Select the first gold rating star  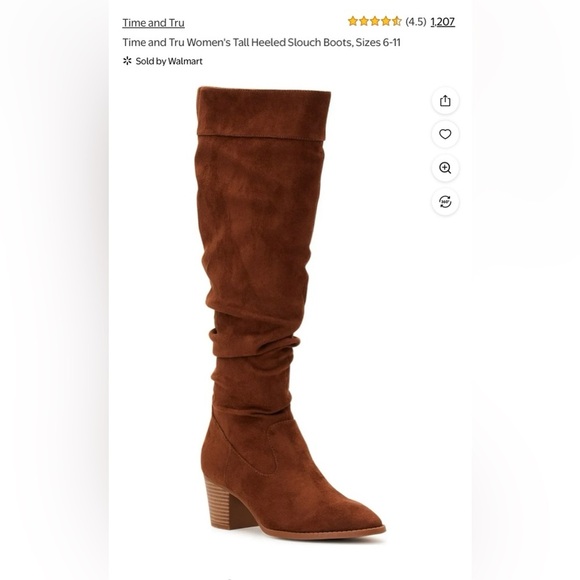tap(353, 21)
